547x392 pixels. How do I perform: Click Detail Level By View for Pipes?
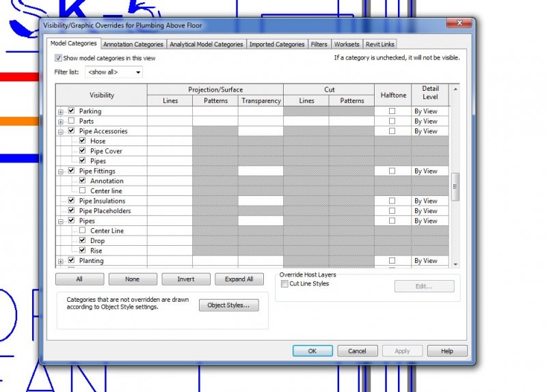click(430, 221)
